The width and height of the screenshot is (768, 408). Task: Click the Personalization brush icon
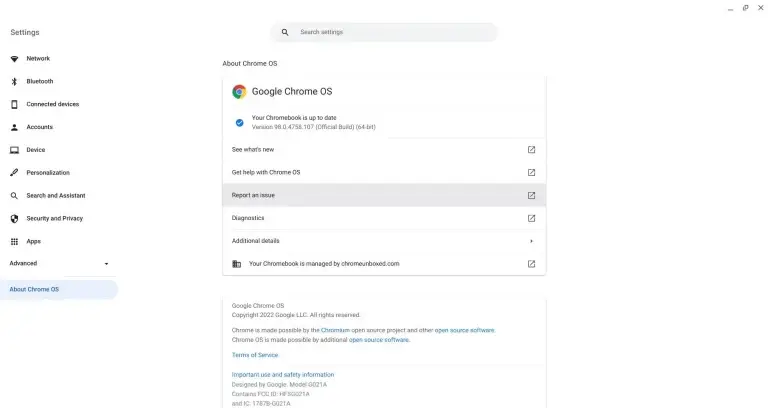(14, 173)
